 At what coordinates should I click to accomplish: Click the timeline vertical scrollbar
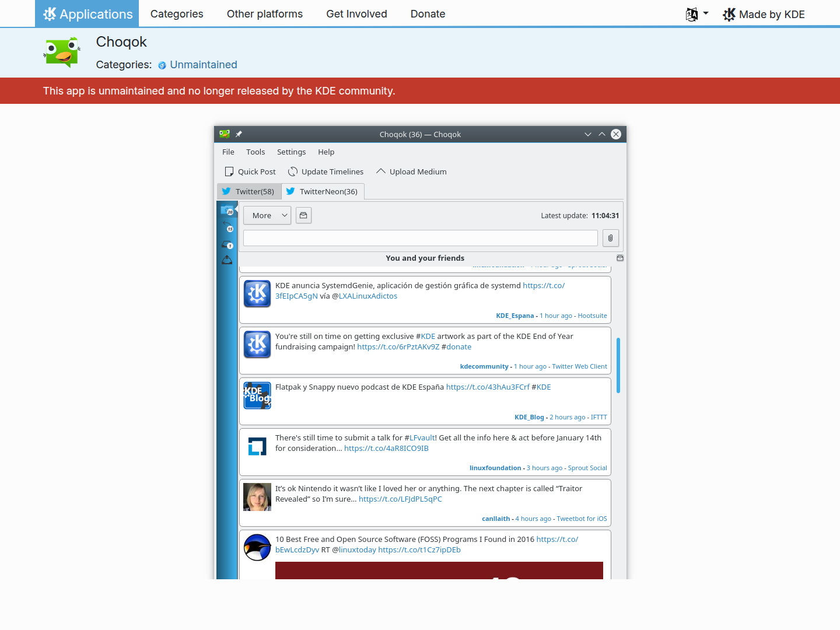coord(618,365)
